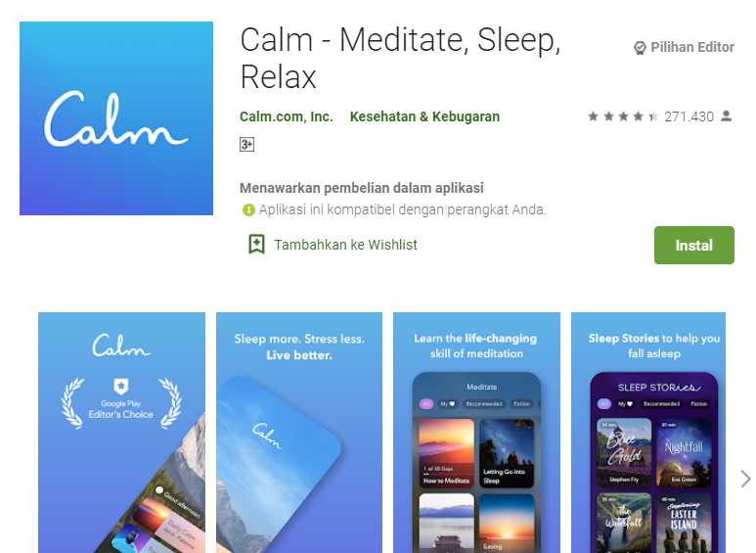The height and width of the screenshot is (553, 756).
Task: Click the 271.430 rating count
Action: coord(689,116)
